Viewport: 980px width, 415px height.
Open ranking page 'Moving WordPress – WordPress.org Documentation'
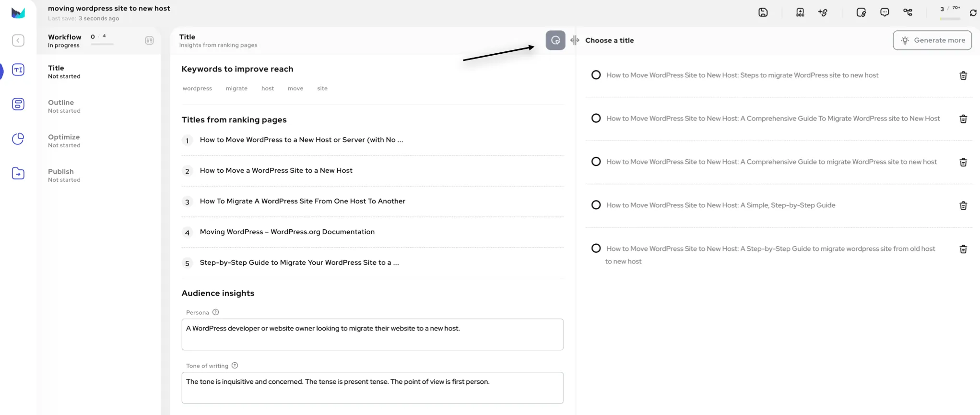(x=287, y=232)
